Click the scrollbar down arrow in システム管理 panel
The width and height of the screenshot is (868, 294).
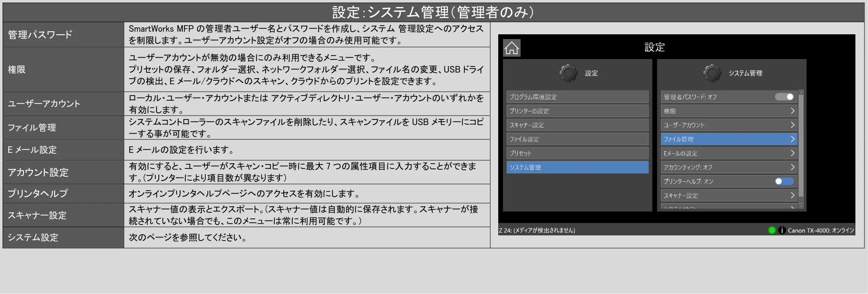801,206
